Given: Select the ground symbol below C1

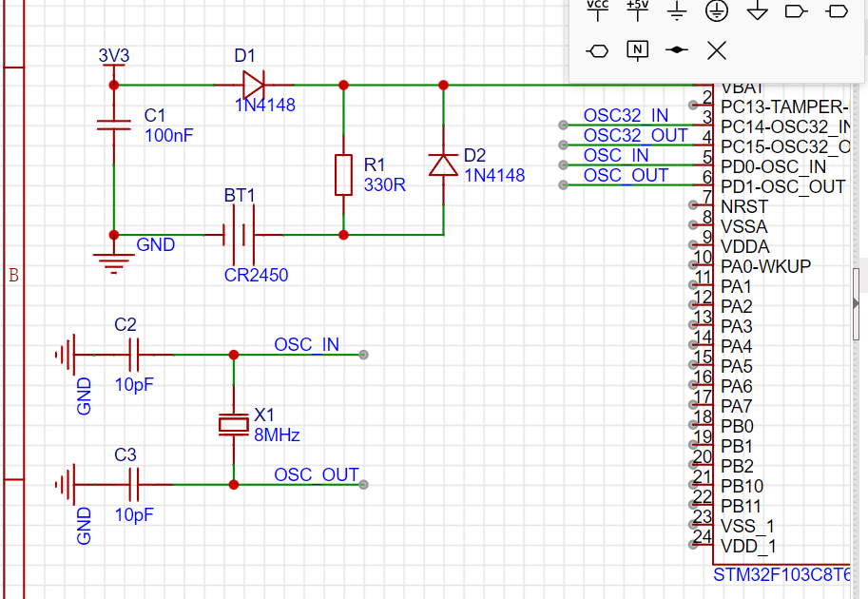Looking at the screenshot, I should tap(114, 254).
